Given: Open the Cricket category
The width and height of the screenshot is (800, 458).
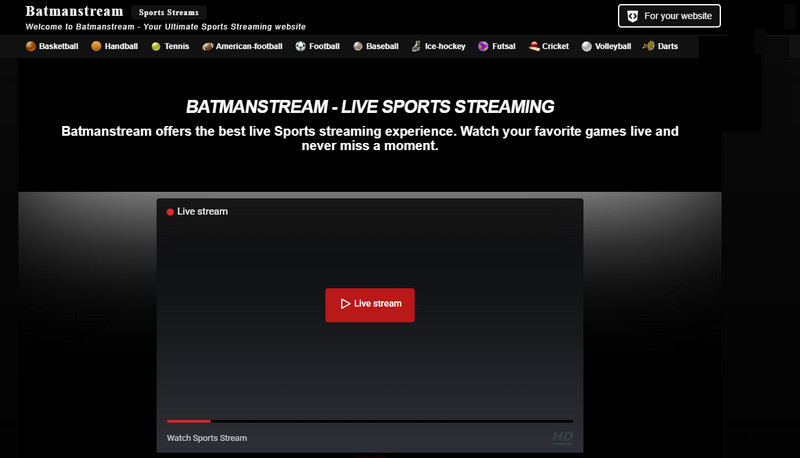Looking at the screenshot, I should 548,46.
